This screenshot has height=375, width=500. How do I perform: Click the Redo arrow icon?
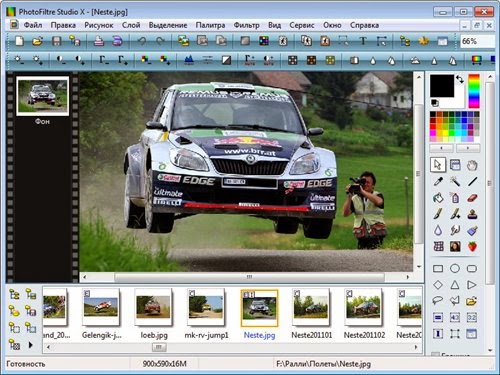161,41
